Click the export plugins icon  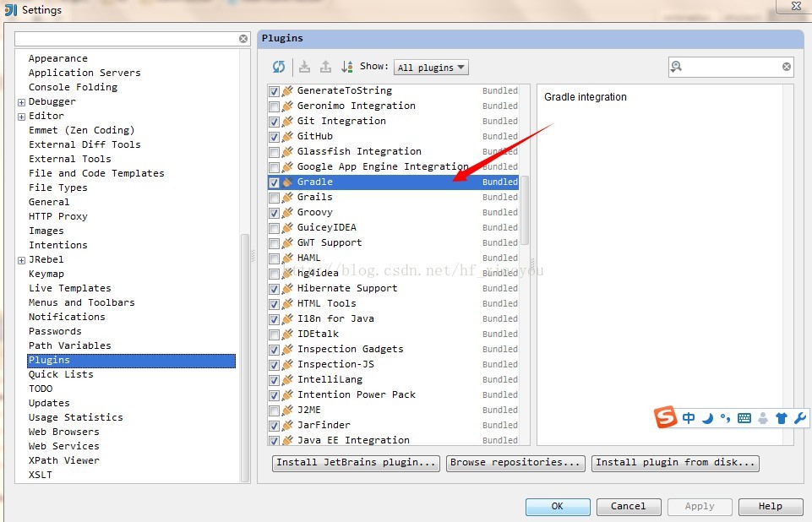[x=327, y=67]
